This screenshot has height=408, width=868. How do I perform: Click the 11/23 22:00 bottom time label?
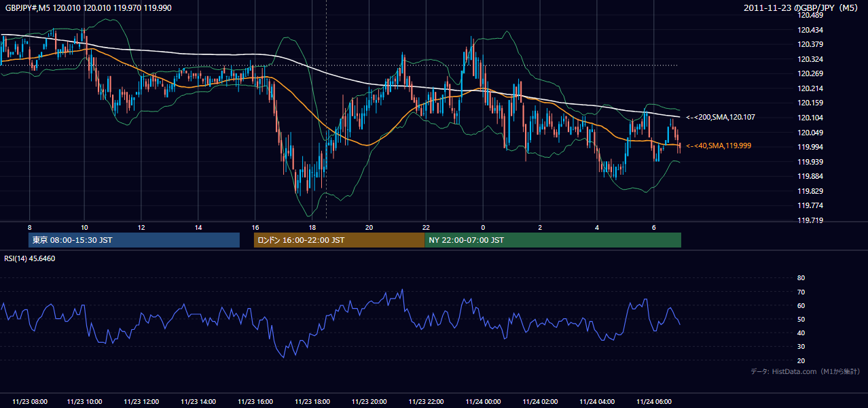426,401
